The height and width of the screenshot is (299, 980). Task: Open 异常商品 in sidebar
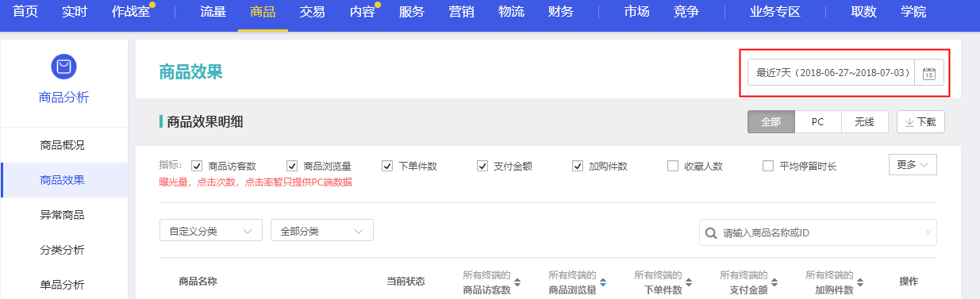point(63,215)
